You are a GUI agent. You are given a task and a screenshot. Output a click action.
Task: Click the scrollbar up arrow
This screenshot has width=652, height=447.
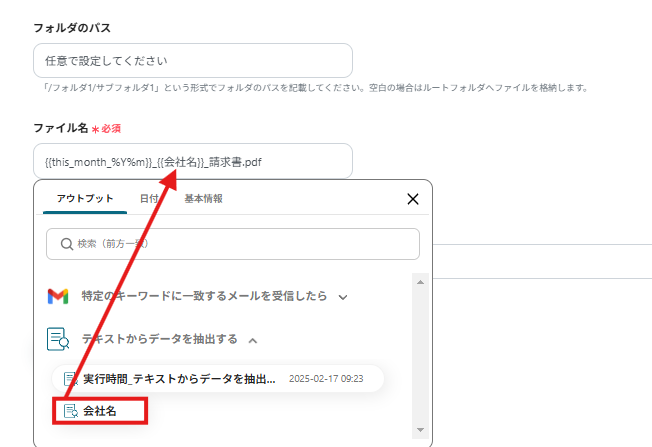[420, 282]
